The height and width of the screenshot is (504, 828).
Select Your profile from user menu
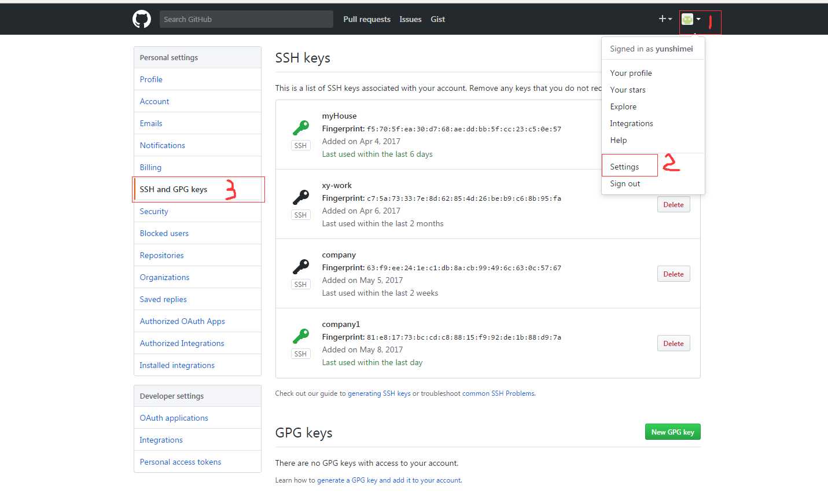[x=631, y=73]
